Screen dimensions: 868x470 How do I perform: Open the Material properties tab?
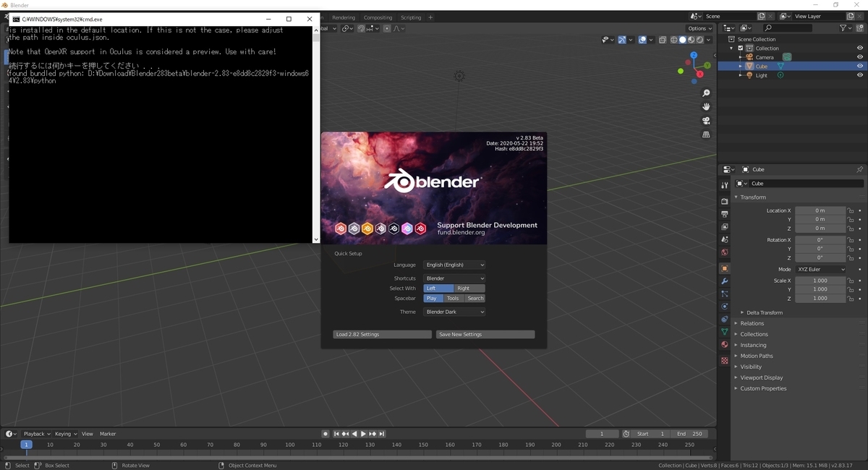[x=725, y=344]
